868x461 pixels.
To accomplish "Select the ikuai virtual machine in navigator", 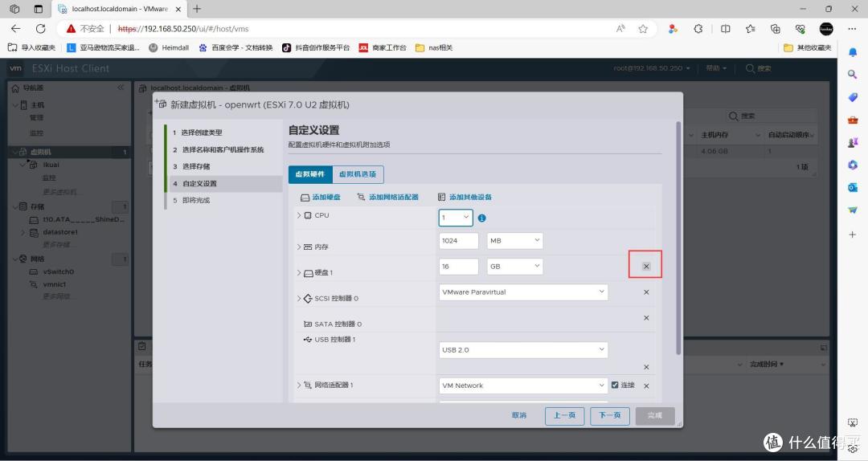I will pos(51,165).
